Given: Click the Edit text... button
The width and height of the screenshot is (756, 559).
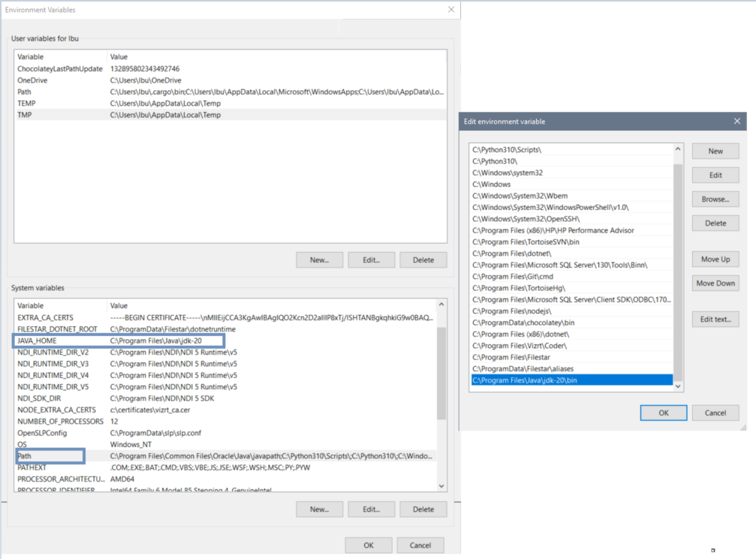Looking at the screenshot, I should 715,319.
